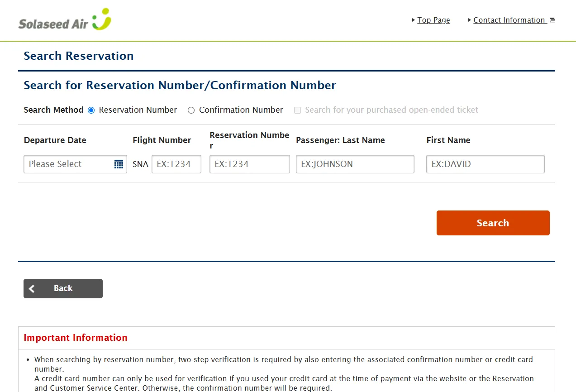576x392 pixels.
Task: Open the Top Page link
Action: [433, 20]
